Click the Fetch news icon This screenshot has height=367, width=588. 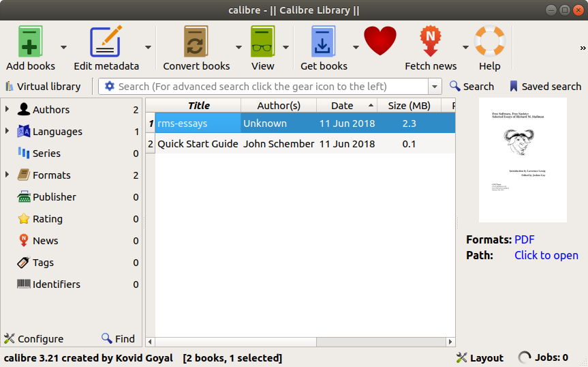click(430, 40)
